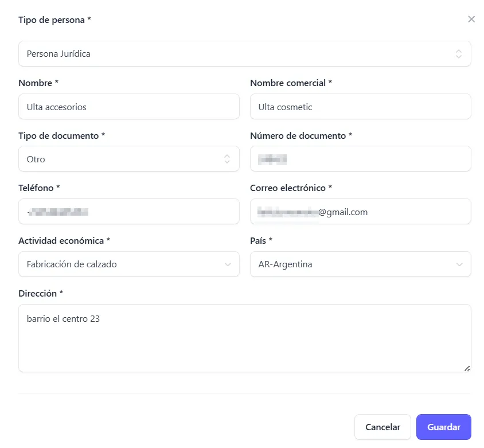
Task: Click the Tipo de persona label
Action: pyautogui.click(x=54, y=20)
